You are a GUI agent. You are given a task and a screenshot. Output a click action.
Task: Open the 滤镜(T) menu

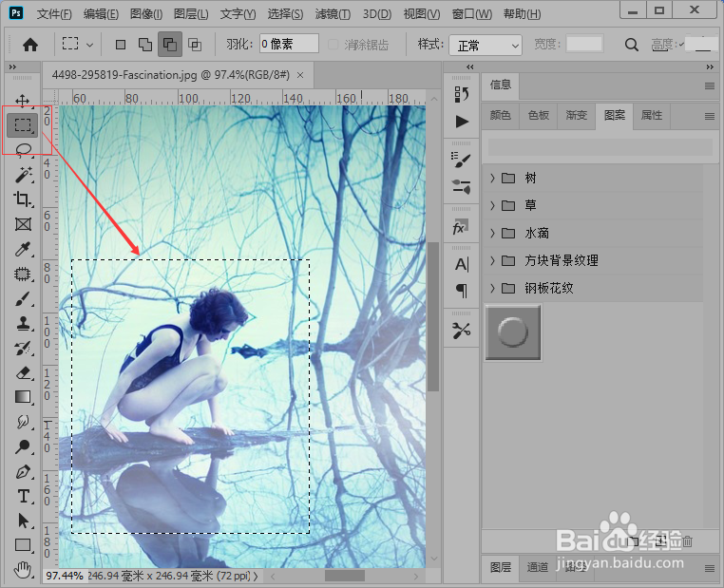click(x=333, y=14)
